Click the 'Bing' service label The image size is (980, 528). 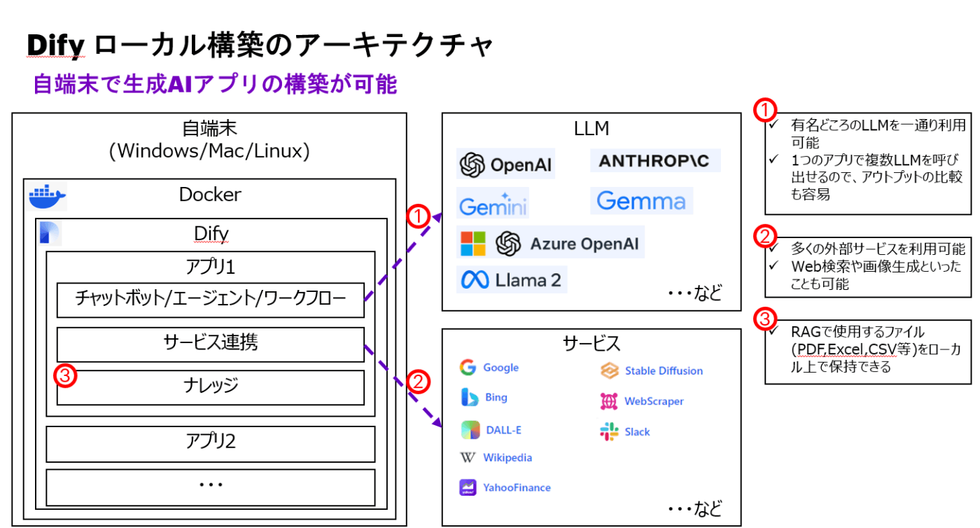point(496,397)
